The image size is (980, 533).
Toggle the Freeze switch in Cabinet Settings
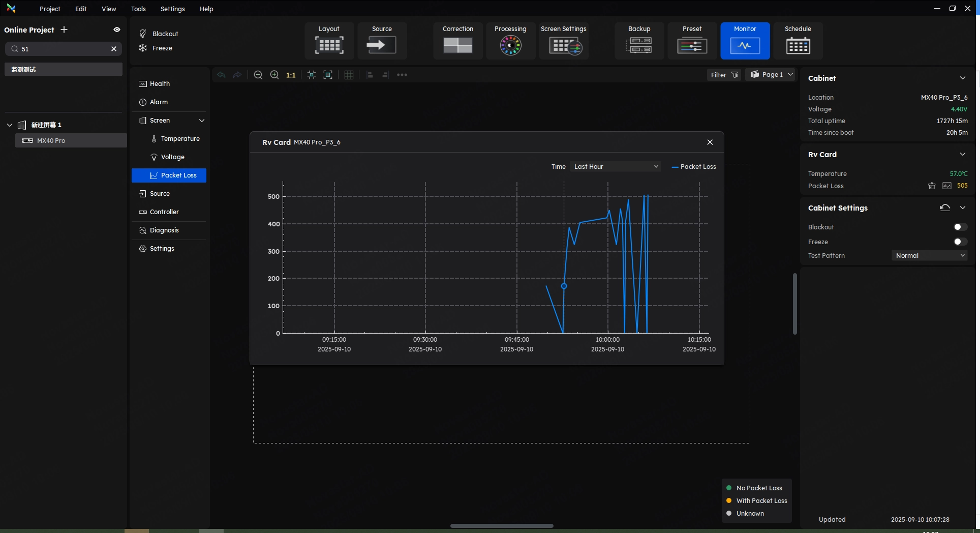(960, 242)
